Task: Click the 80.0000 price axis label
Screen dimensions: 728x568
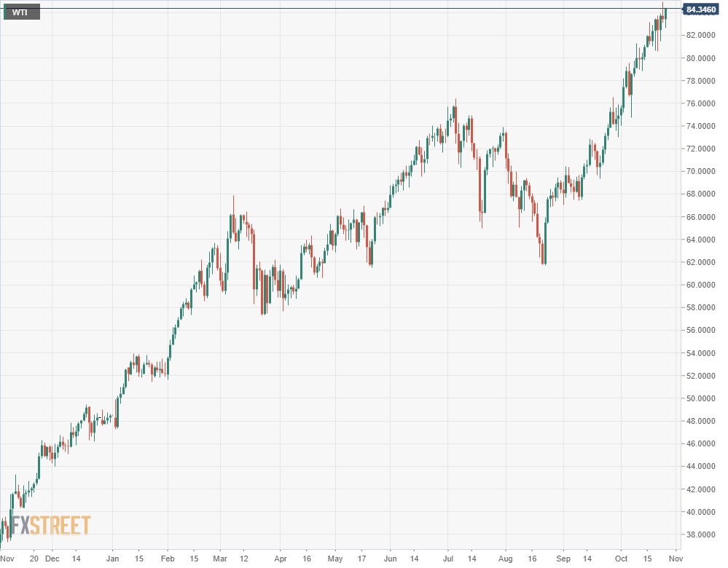Action: [x=700, y=58]
